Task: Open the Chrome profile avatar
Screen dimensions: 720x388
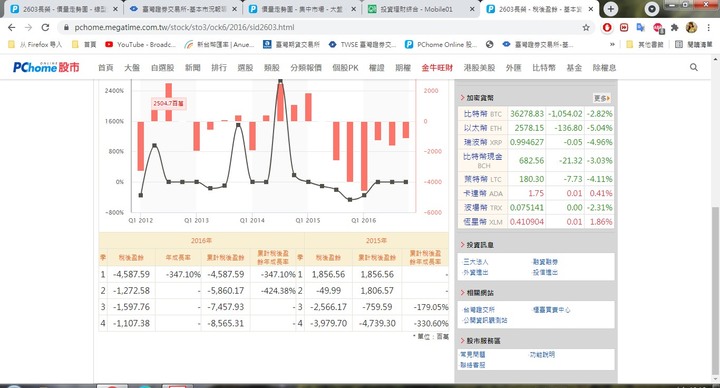Action: click(691, 28)
